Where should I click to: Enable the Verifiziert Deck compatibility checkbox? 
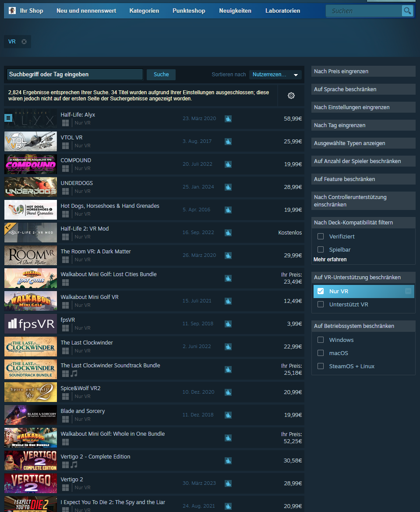click(x=321, y=236)
